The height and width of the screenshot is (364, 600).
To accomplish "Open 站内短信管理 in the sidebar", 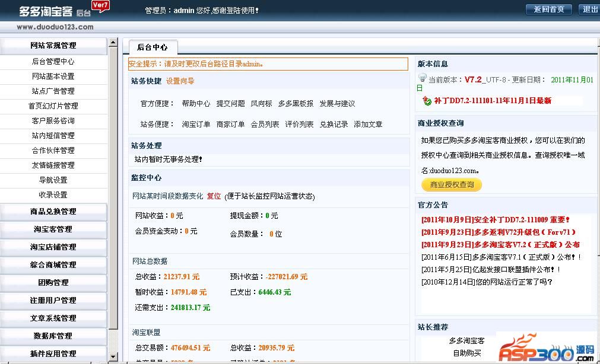I will point(53,136).
